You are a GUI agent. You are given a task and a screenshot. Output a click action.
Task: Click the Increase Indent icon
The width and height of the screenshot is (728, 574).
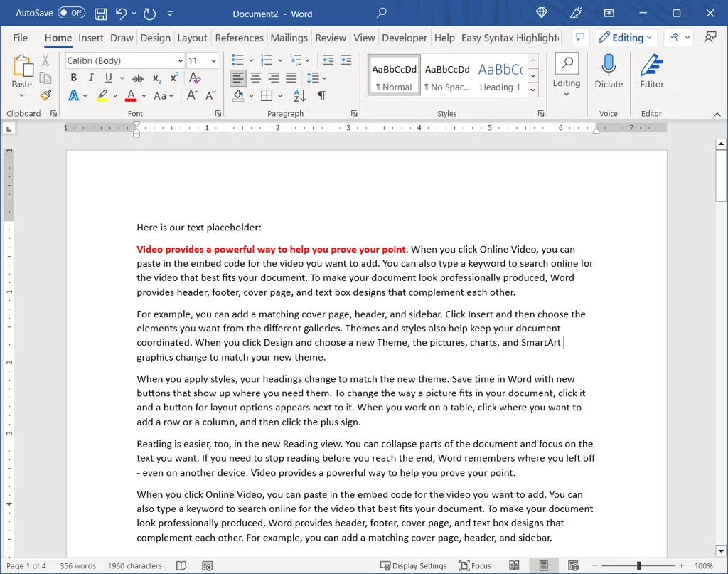346,60
